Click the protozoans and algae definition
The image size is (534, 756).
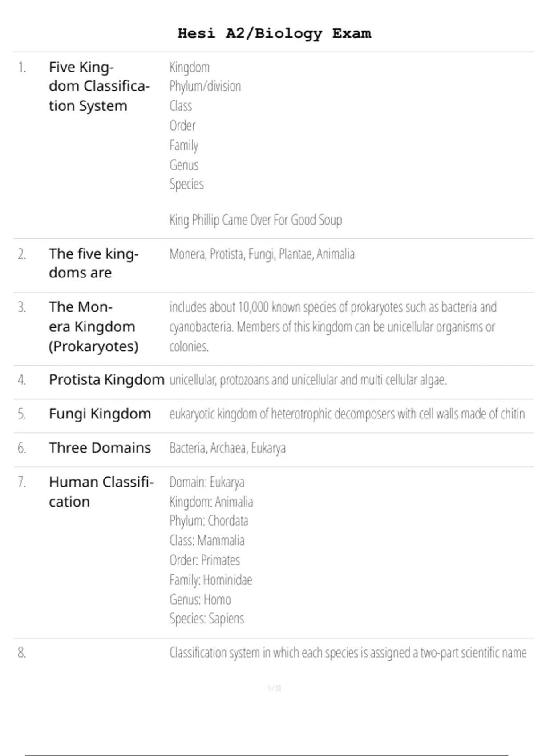(x=308, y=380)
